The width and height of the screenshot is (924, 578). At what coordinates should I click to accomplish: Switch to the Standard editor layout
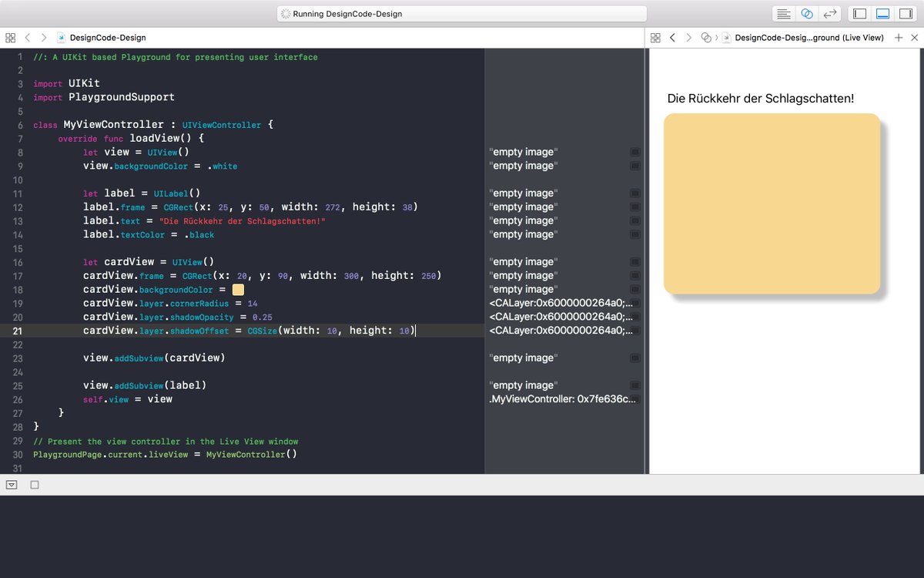[x=784, y=14]
